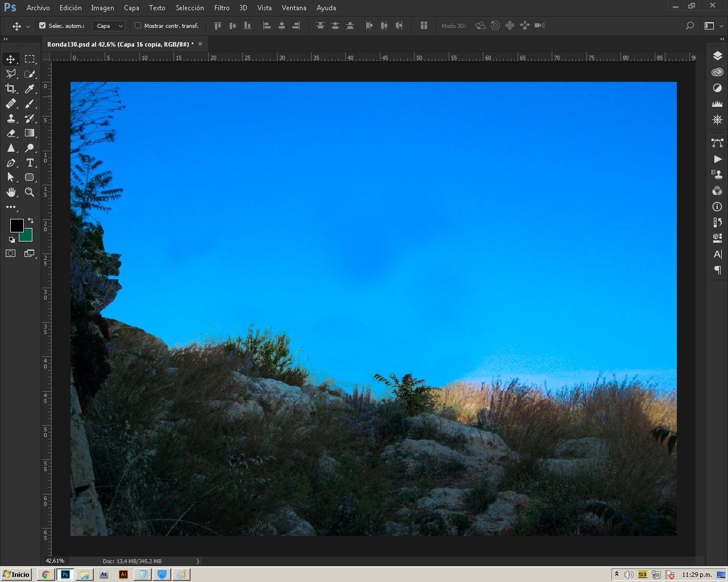
Task: Select the Zoom tool in toolbox
Action: (30, 192)
